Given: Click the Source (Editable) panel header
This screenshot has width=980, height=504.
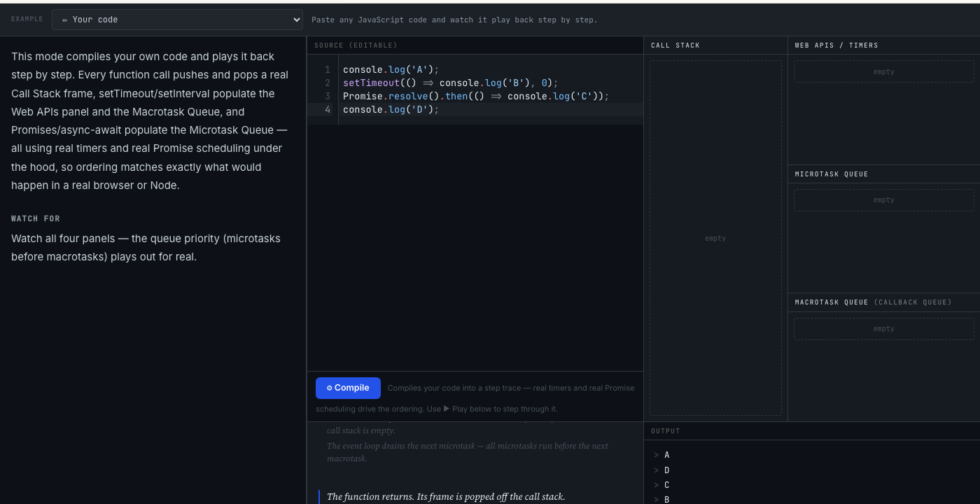Looking at the screenshot, I should coord(356,45).
